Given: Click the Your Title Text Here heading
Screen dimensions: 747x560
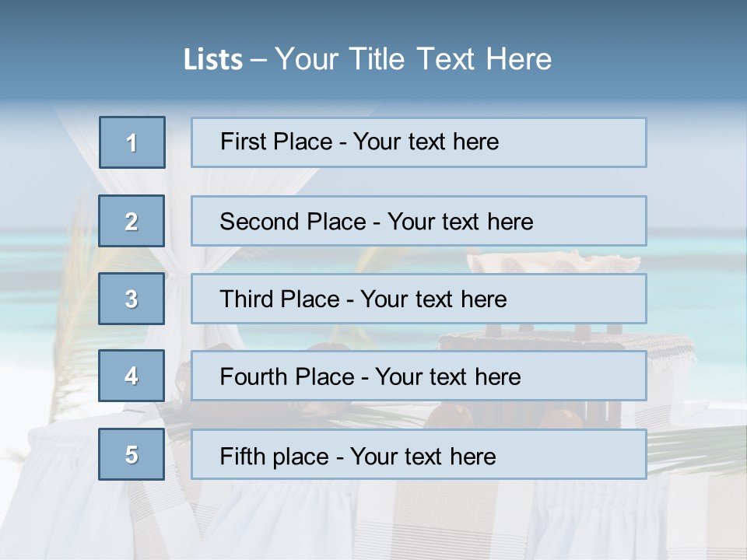Looking at the screenshot, I should tap(413, 59).
